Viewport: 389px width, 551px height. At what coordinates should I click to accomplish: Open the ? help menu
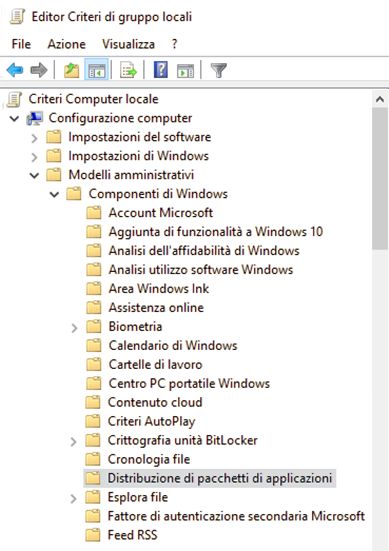click(x=174, y=44)
